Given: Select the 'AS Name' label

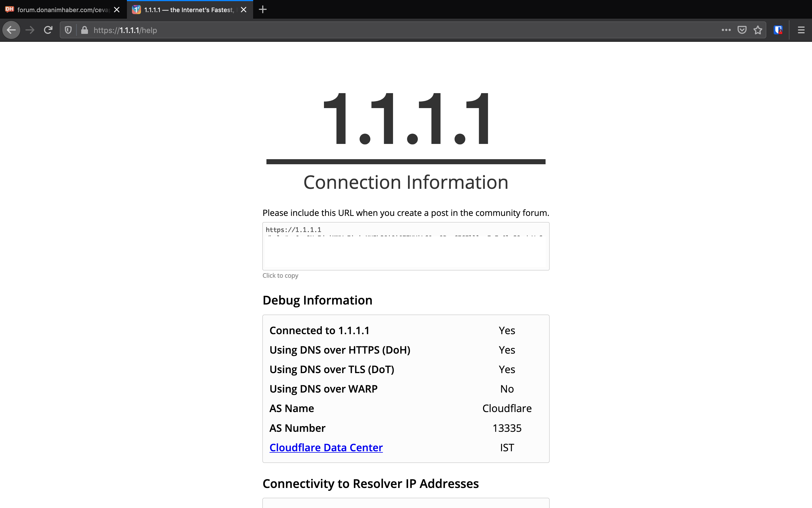Looking at the screenshot, I should (x=292, y=409).
